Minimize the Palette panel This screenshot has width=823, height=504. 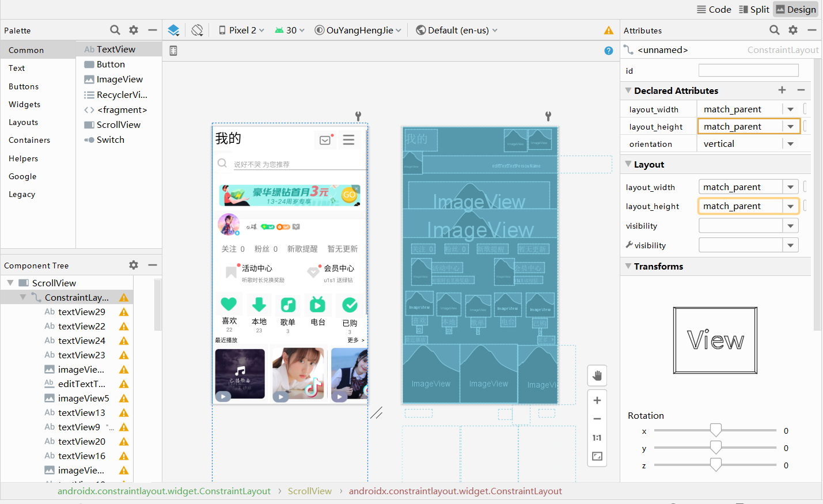(x=153, y=30)
